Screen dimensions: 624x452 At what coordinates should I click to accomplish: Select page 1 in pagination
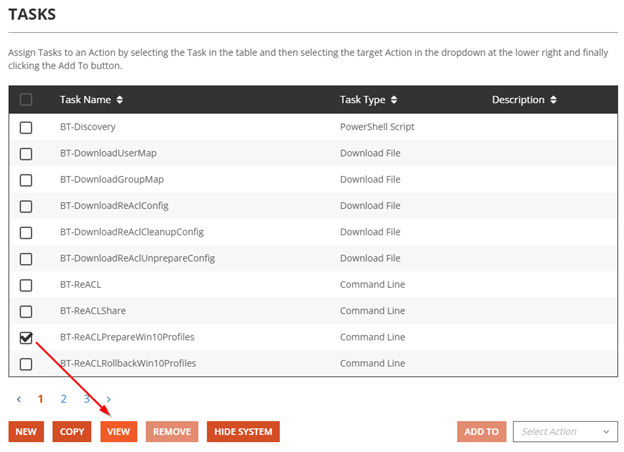(41, 398)
